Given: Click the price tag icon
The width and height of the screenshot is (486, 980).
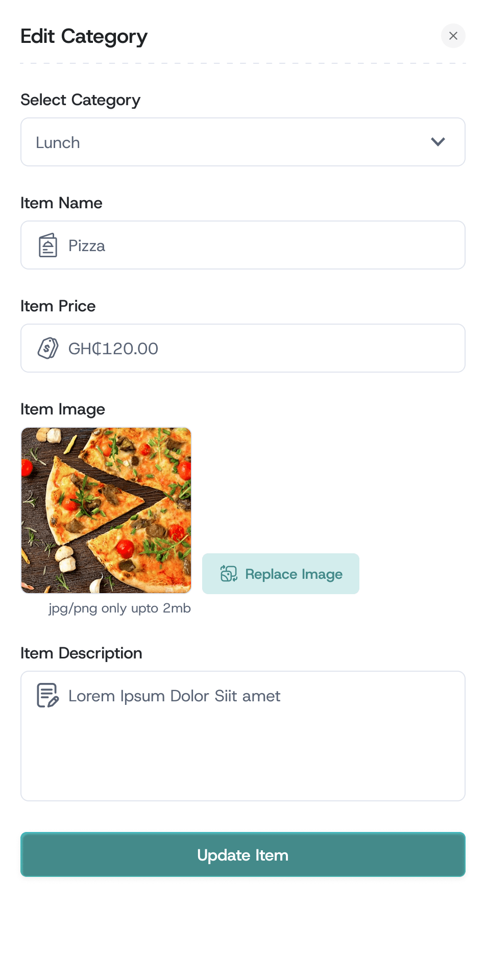Looking at the screenshot, I should tap(48, 349).
